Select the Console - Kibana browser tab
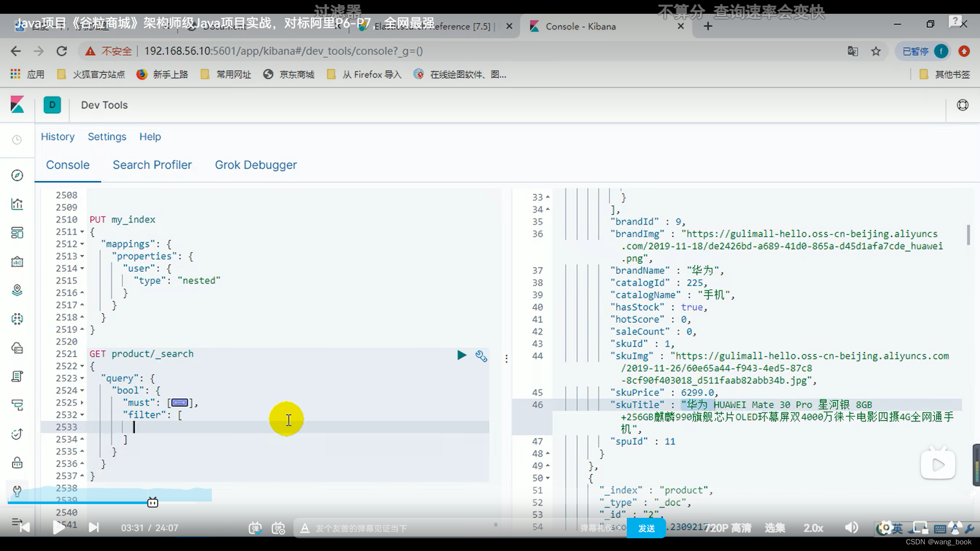This screenshot has height=551, width=980. (x=606, y=27)
